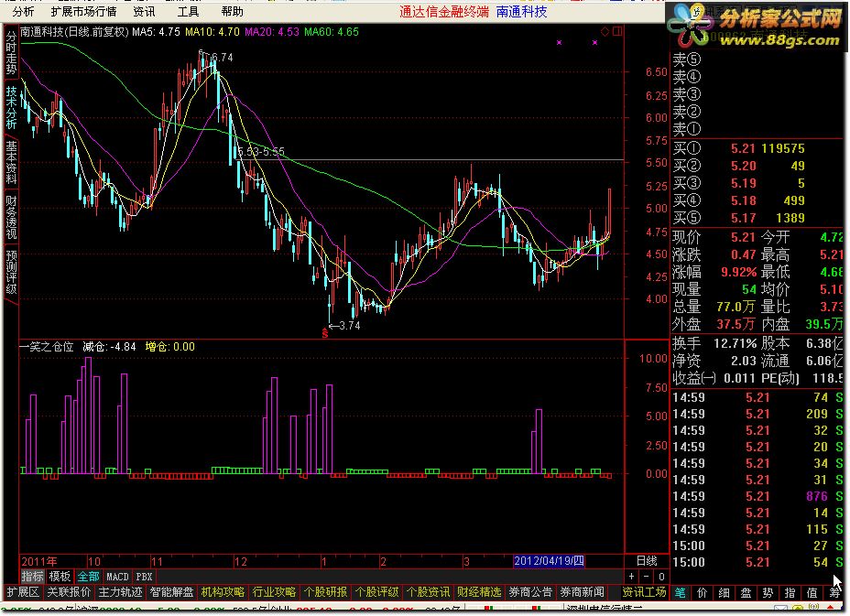Switch to 分时走势 side tab
Screen dimensions: 850x616
click(11, 52)
